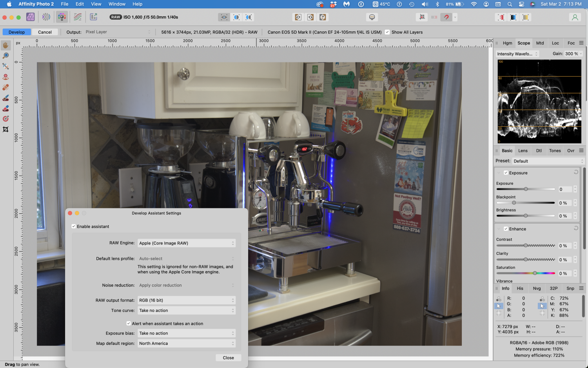588x368 pixels.
Task: Click the Develop button
Action: (x=16, y=32)
